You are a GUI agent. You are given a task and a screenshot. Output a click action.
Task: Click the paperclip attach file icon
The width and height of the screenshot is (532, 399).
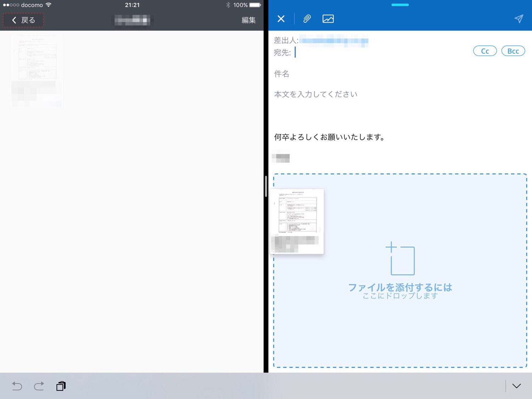tap(307, 19)
